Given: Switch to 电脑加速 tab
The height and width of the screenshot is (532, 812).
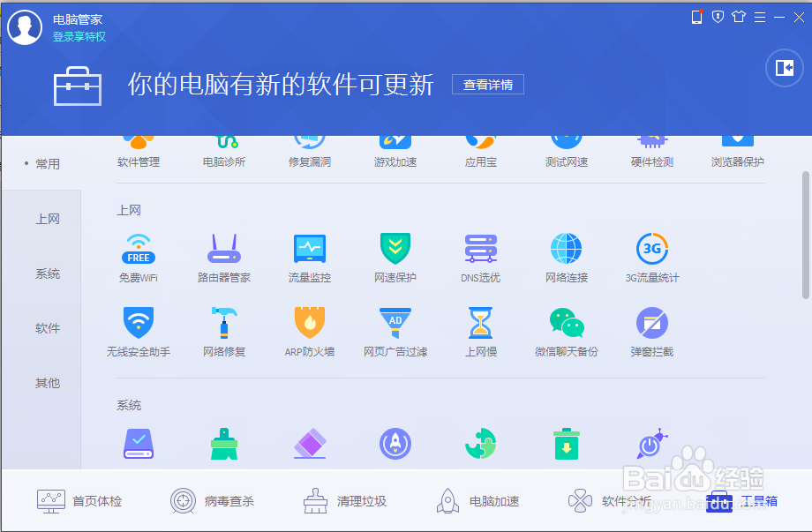Looking at the screenshot, I should pos(477,501).
